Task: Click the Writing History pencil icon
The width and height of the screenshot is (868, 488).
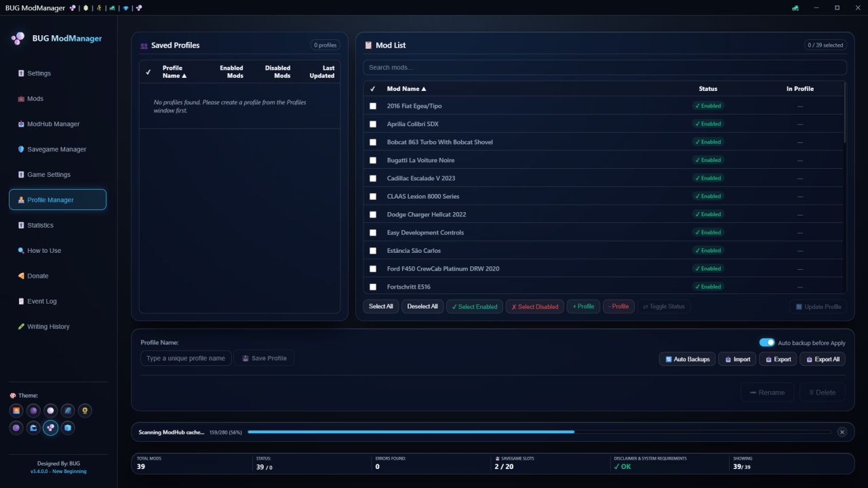Action: pyautogui.click(x=21, y=327)
